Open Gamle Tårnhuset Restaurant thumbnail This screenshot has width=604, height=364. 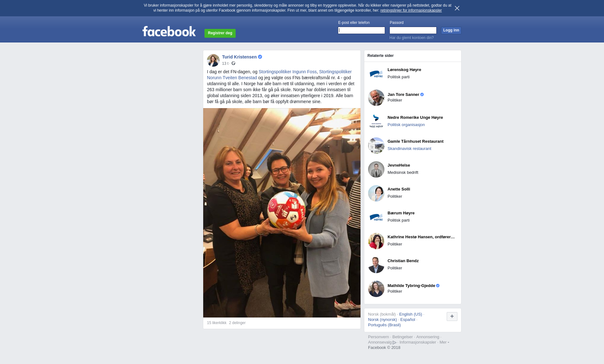376,146
